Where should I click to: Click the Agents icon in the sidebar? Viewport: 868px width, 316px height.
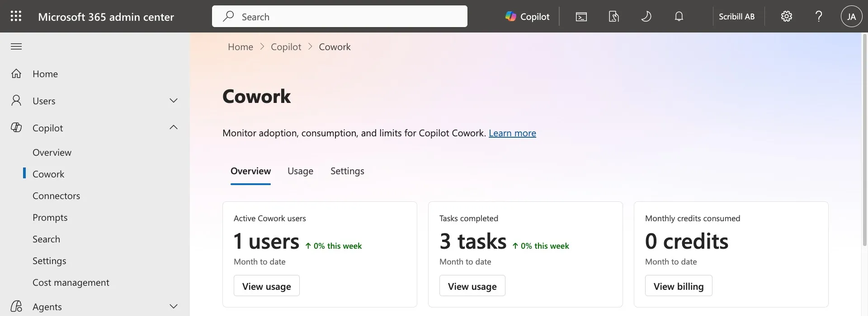[16, 307]
